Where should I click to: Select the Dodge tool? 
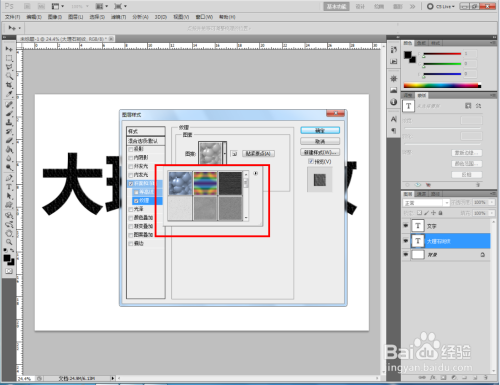(9, 167)
